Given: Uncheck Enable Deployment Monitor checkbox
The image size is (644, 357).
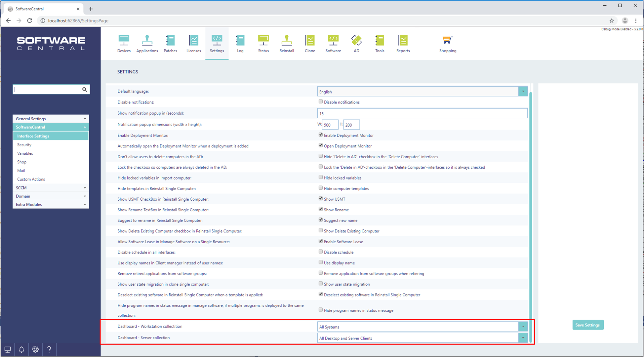Looking at the screenshot, I should click(x=320, y=135).
